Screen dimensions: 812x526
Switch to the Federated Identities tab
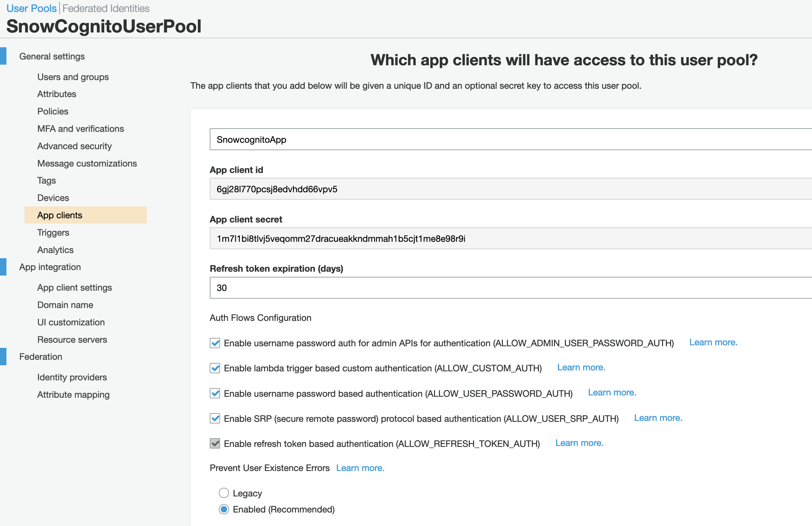105,8
